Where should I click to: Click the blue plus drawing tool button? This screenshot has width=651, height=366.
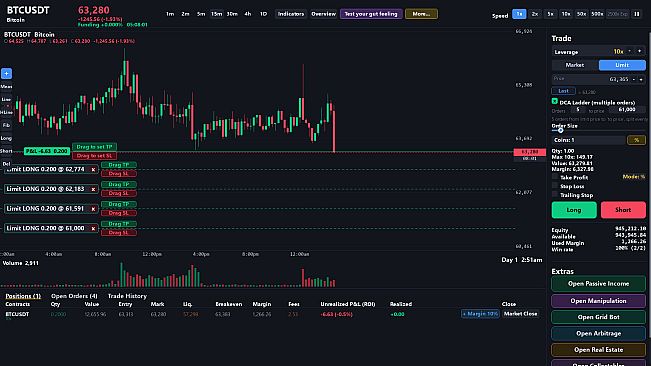6,73
